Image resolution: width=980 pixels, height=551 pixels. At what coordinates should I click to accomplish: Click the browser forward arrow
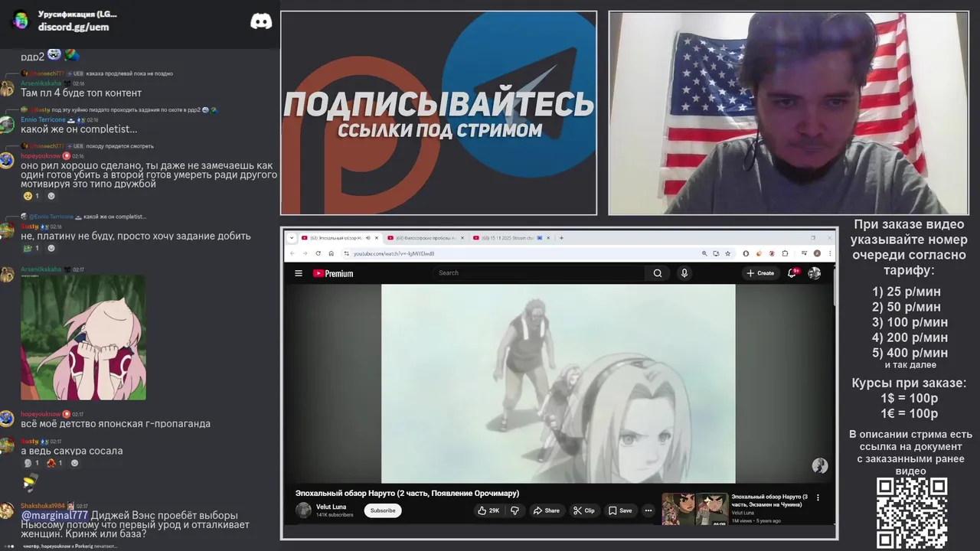point(305,253)
